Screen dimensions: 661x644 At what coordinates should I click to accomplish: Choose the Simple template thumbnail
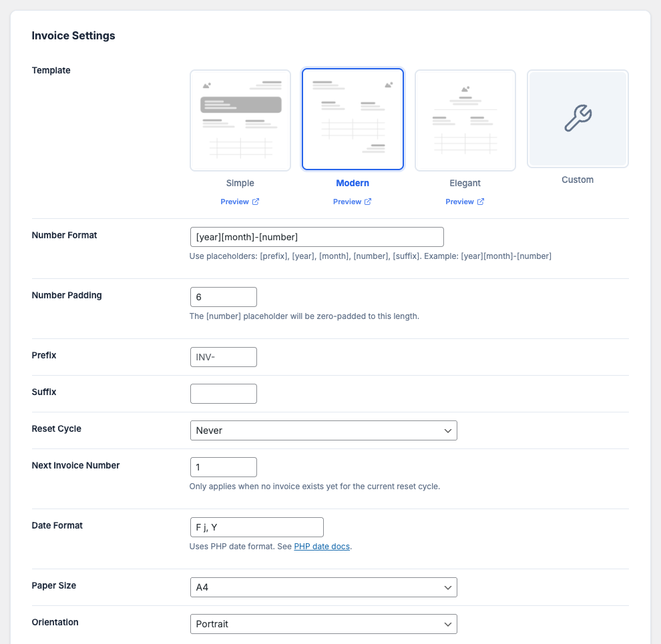point(240,120)
